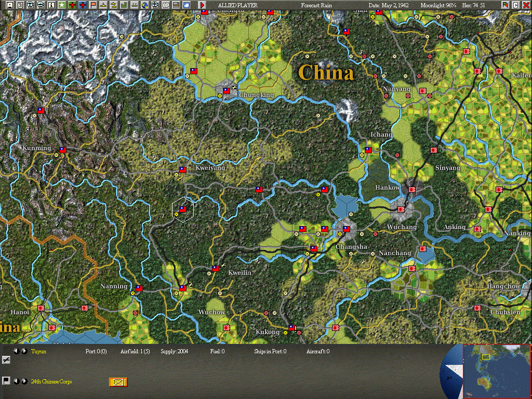Select the Chinese flag at Kukong
Viewport: 532px width, 399px height.
[x=292, y=327]
